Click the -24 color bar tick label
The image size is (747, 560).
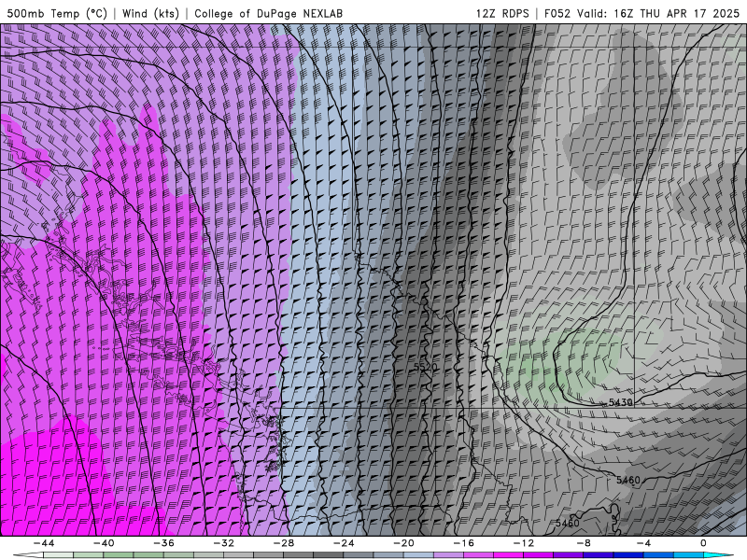[344, 543]
